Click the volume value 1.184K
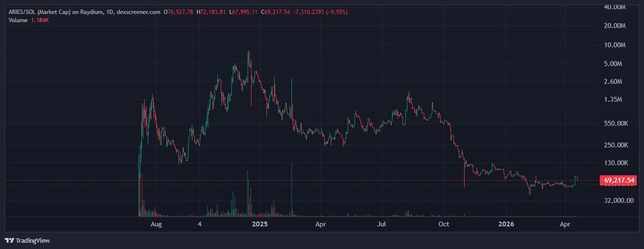The image size is (644, 249). pos(40,20)
